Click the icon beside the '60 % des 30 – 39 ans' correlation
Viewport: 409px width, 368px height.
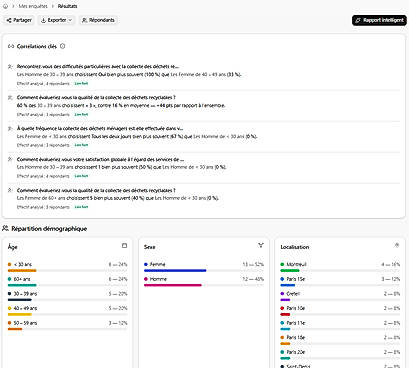10,98
